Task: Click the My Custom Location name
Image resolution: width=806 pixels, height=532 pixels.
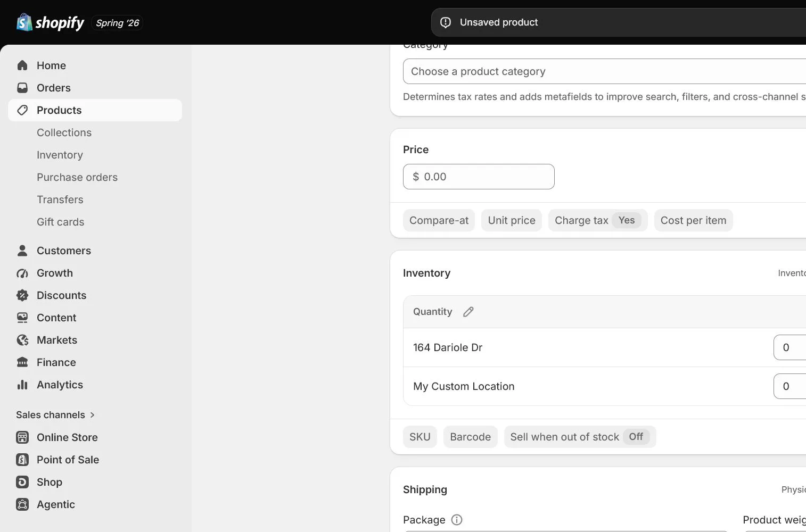Action: click(x=464, y=386)
